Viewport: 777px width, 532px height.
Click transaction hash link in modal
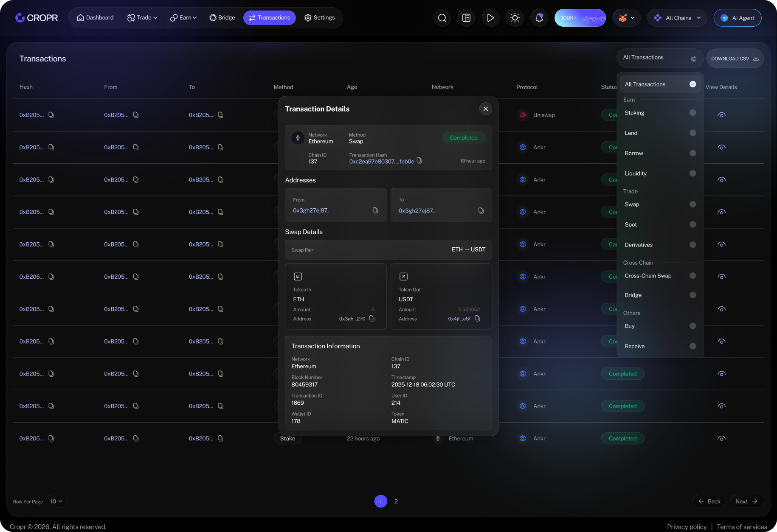coord(382,162)
